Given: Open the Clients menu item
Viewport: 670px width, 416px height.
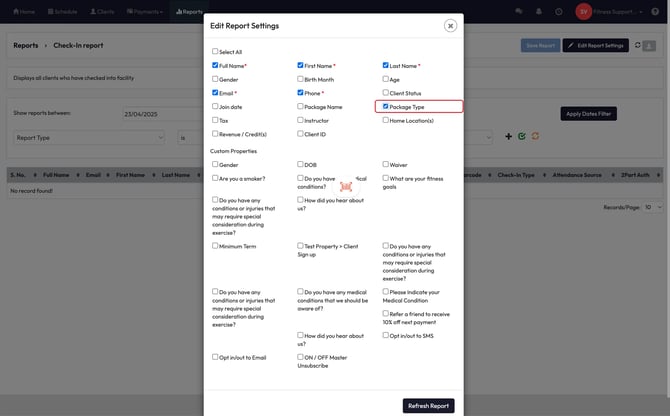Looking at the screenshot, I should pos(102,11).
